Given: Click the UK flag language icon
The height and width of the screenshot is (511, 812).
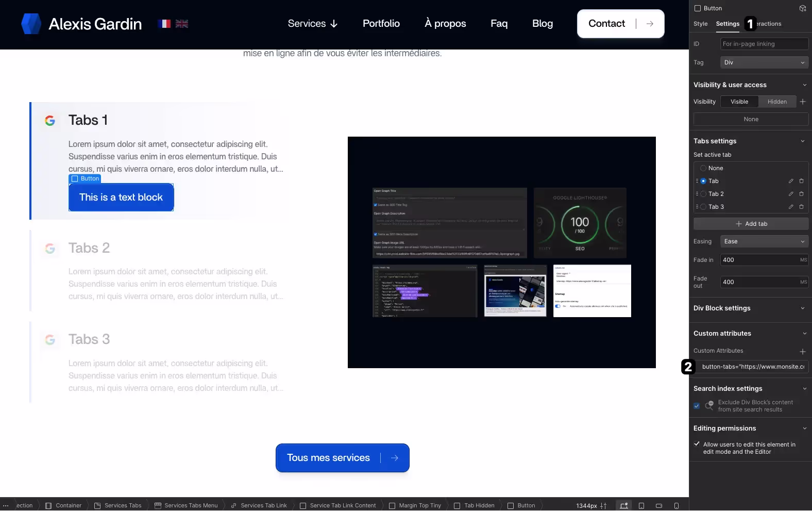Looking at the screenshot, I should pyautogui.click(x=182, y=24).
